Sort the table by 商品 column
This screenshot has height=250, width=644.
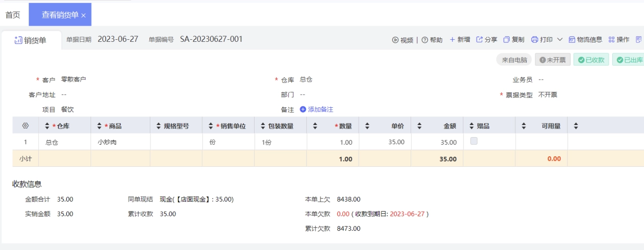click(100, 126)
